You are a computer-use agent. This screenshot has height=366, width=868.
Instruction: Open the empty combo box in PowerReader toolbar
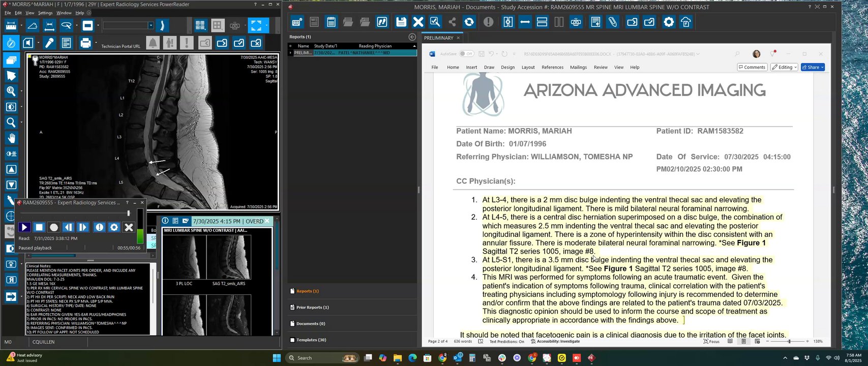click(128, 25)
